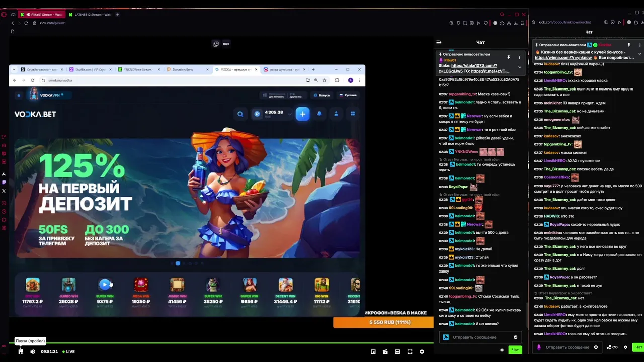644x362 pixels.
Task: Open the winner thumbnail showing 31446.4 ₽
Action: (x=285, y=285)
